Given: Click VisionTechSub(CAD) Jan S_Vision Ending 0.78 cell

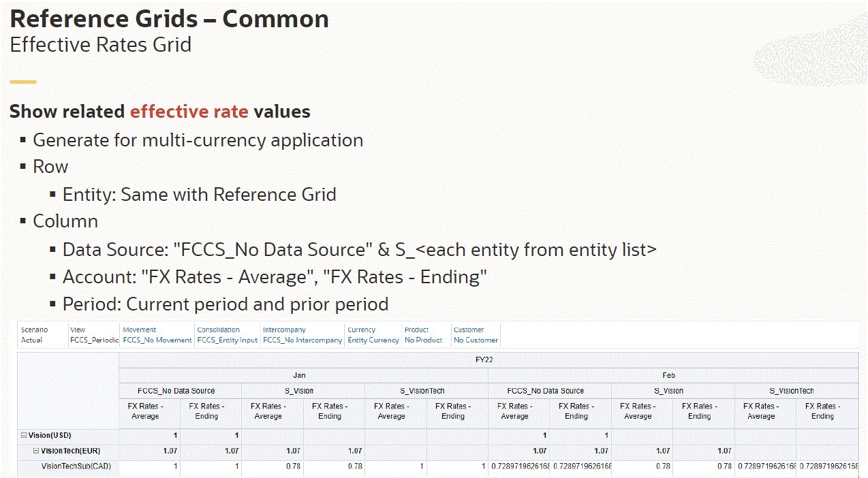Looking at the screenshot, I should point(334,466).
